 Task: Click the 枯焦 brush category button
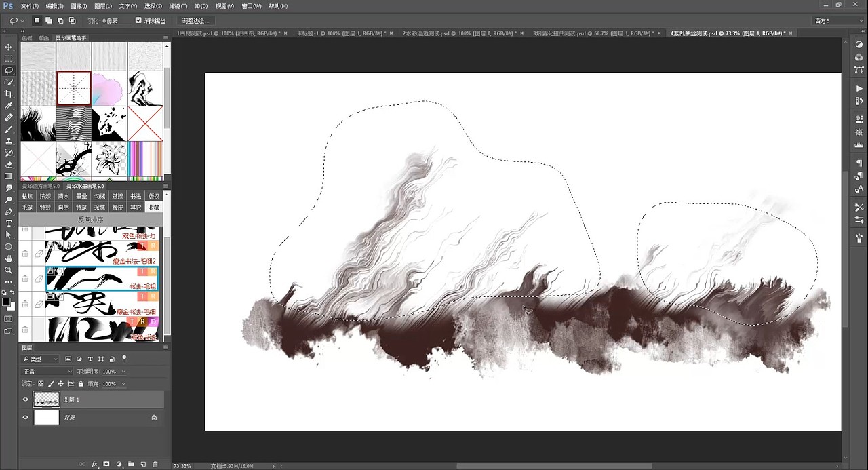pyautogui.click(x=27, y=197)
